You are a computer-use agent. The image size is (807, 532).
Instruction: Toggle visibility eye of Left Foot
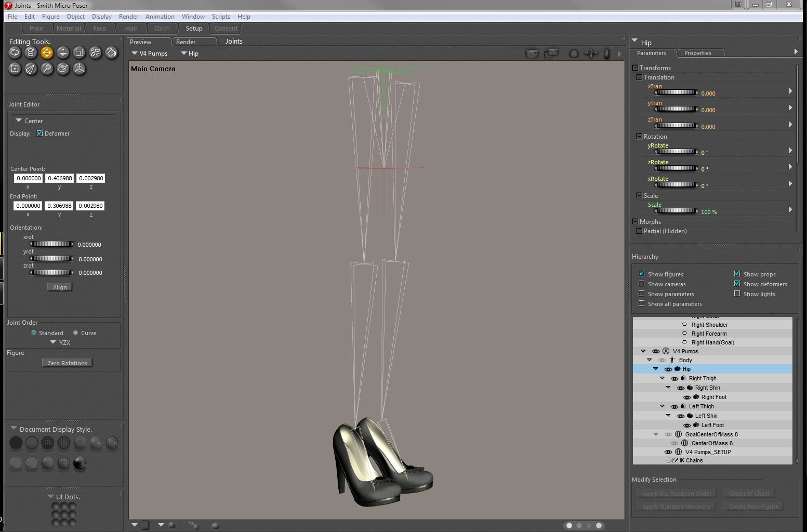(687, 425)
